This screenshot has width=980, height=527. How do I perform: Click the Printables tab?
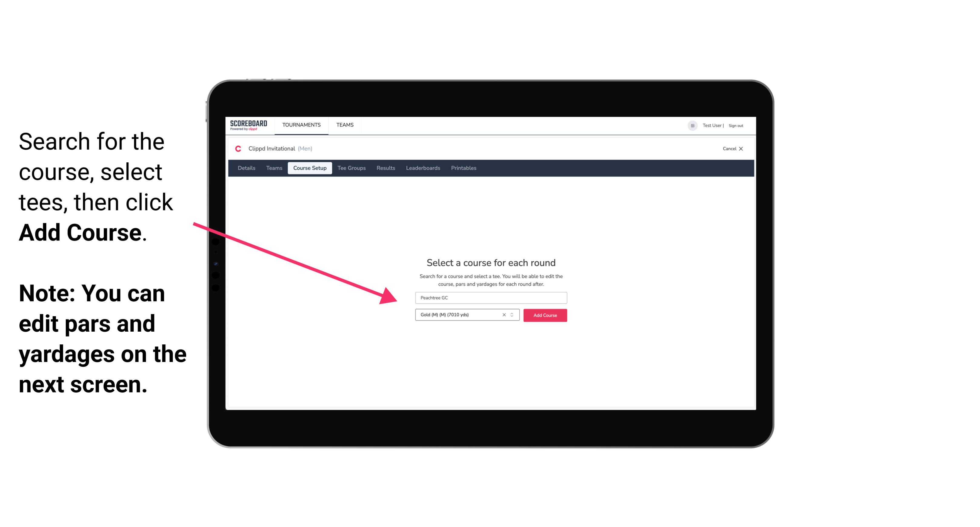tap(465, 168)
